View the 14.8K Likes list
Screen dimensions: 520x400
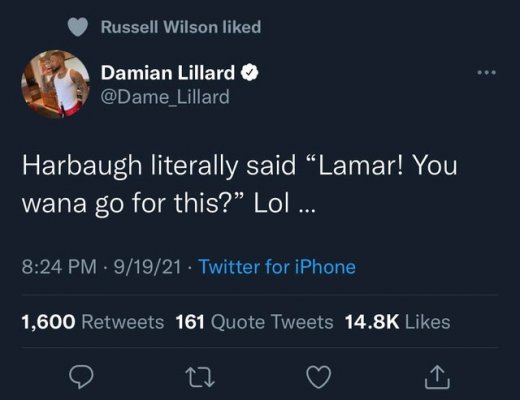click(398, 322)
